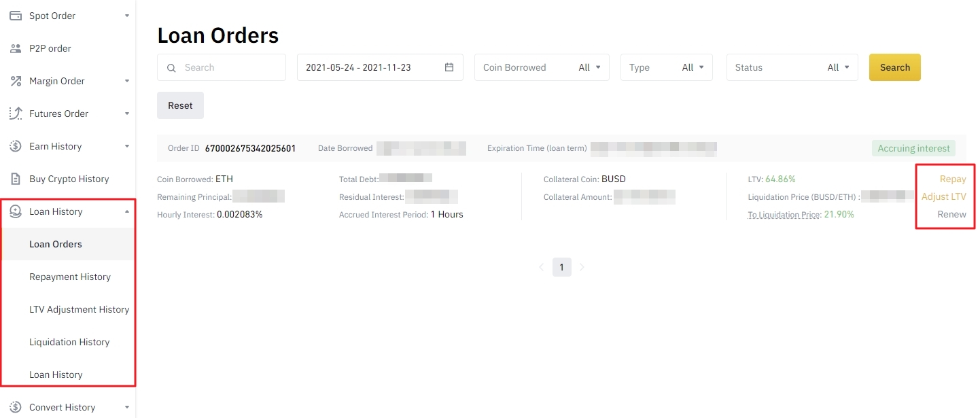Click the P2P order people icon
Image resolution: width=980 pixels, height=418 pixels.
pyautogui.click(x=16, y=48)
